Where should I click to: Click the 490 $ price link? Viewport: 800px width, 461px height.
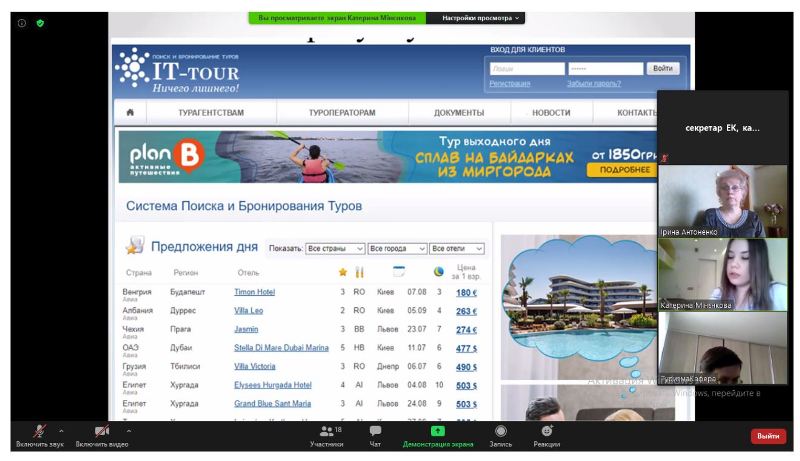pos(466,367)
